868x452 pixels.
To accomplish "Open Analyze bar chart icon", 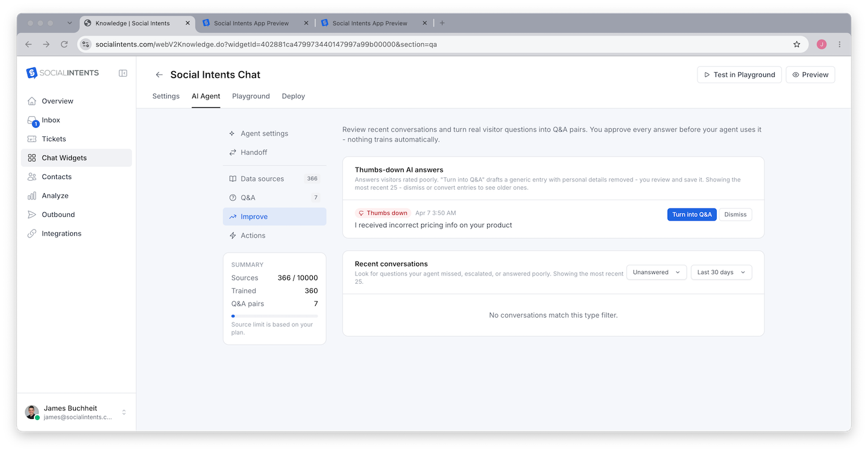I will pos(32,196).
